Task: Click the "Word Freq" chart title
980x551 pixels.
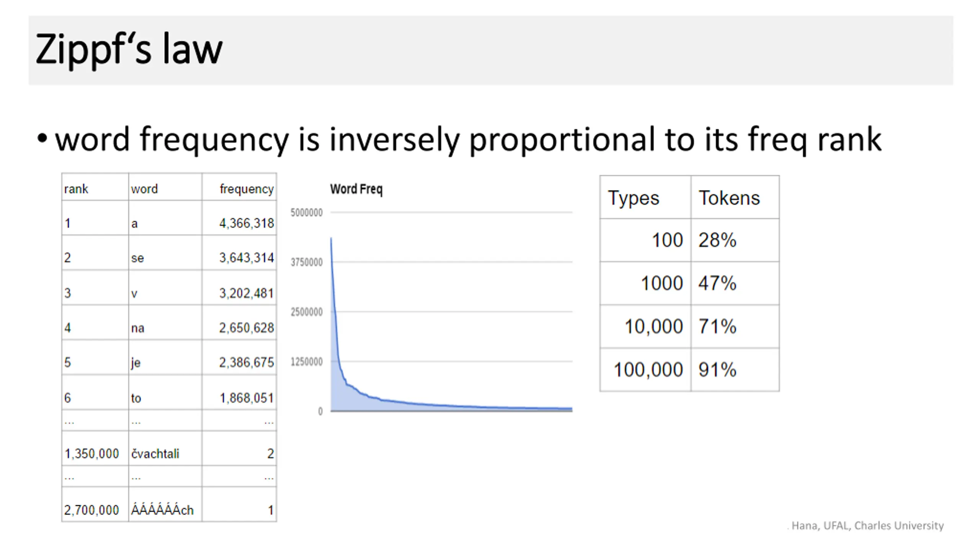Action: click(356, 189)
